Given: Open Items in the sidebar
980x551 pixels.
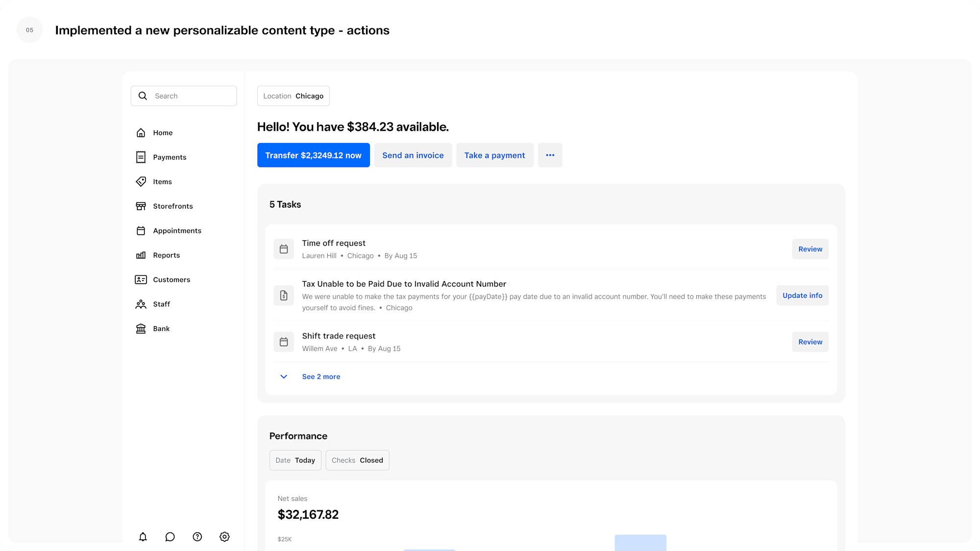Looking at the screenshot, I should pyautogui.click(x=162, y=182).
